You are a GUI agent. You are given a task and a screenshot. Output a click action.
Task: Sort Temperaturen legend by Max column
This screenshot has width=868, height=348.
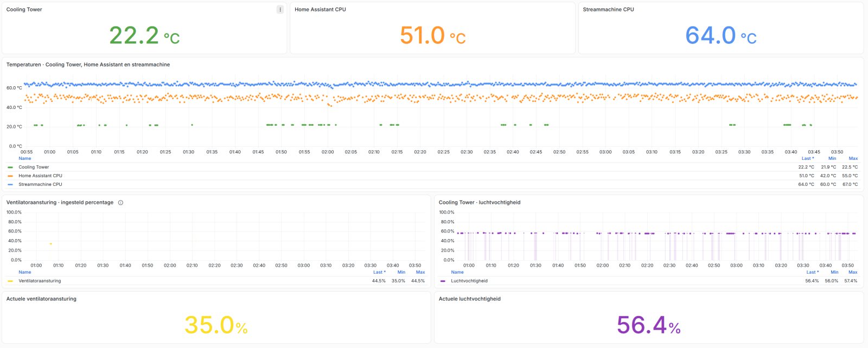pos(853,159)
